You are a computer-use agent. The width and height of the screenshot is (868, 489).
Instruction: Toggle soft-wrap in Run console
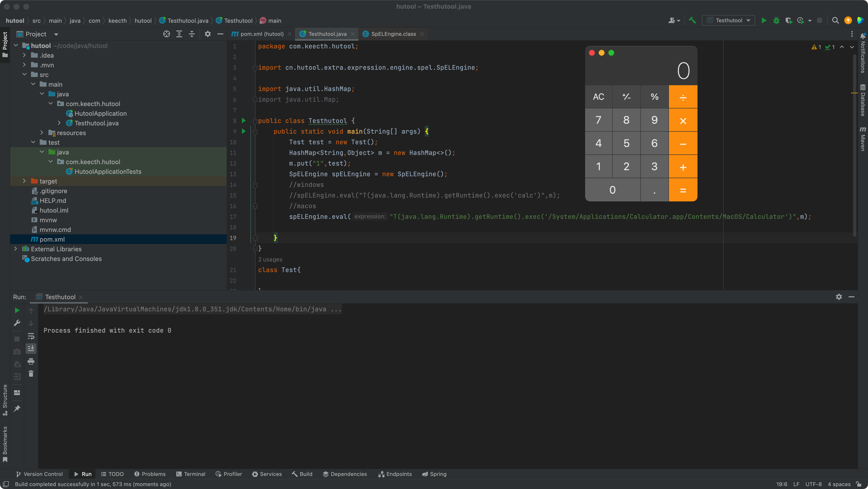click(x=31, y=336)
